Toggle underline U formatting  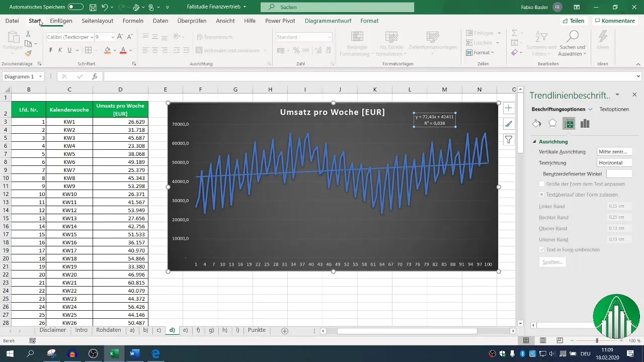(69, 50)
